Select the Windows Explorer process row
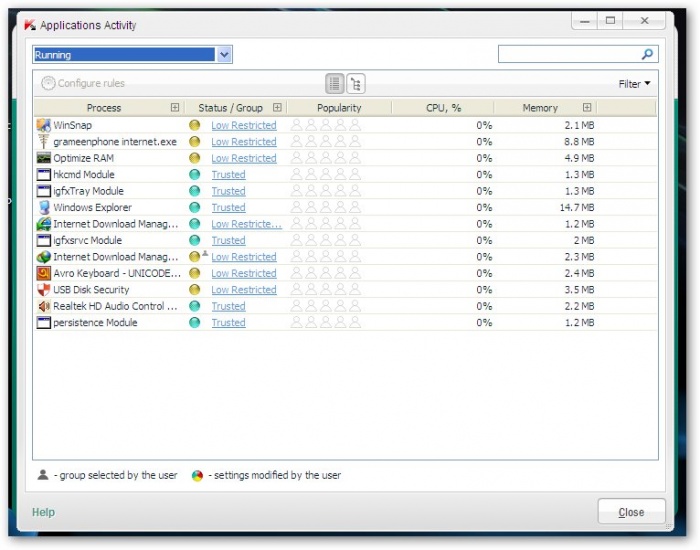Screen dimensions: 700x550 tap(345, 208)
